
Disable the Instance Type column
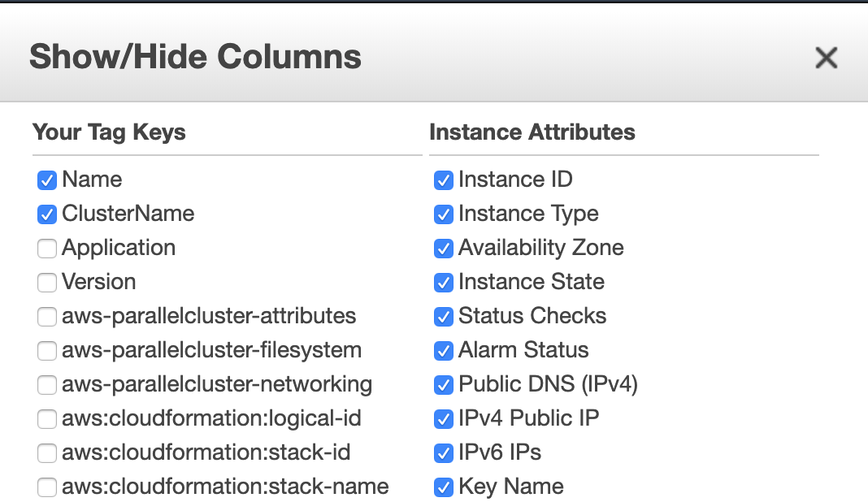443,214
